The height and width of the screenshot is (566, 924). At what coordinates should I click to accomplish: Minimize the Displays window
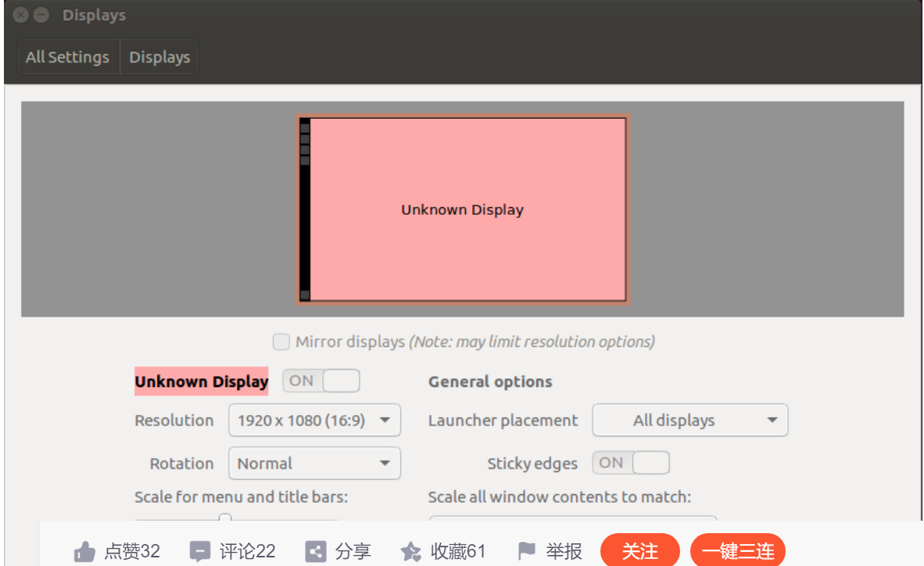pos(41,15)
